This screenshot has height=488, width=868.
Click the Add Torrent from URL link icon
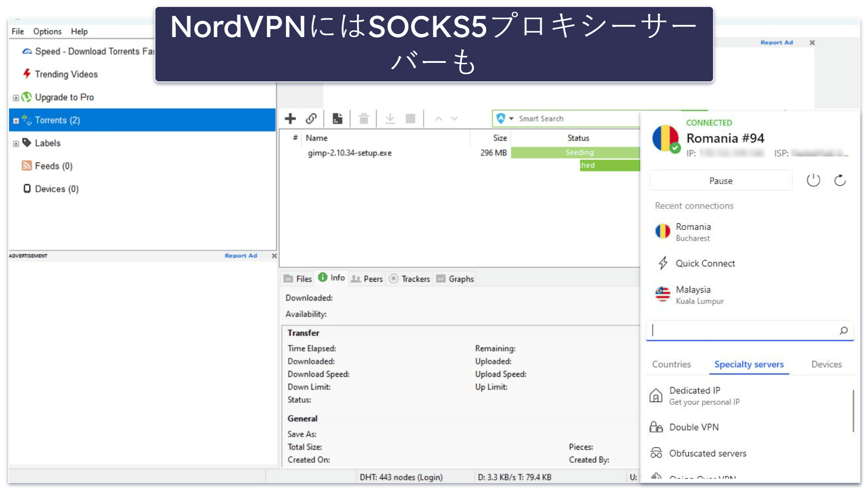tap(311, 118)
